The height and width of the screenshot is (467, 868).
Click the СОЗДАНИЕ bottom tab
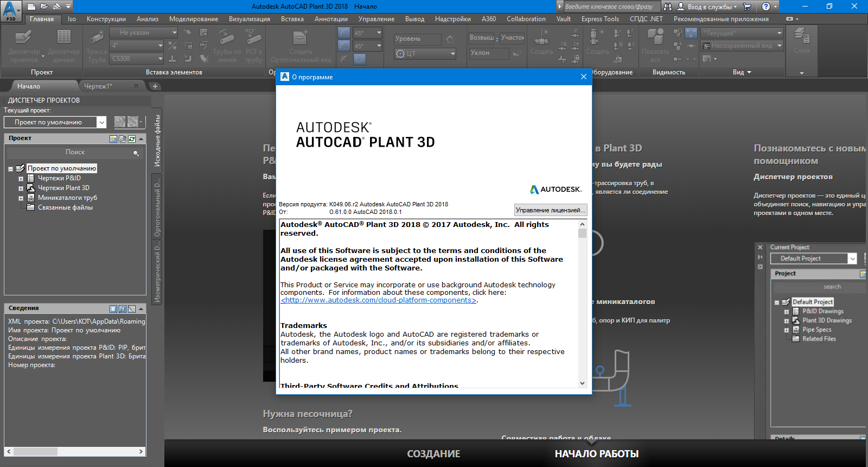point(433,454)
